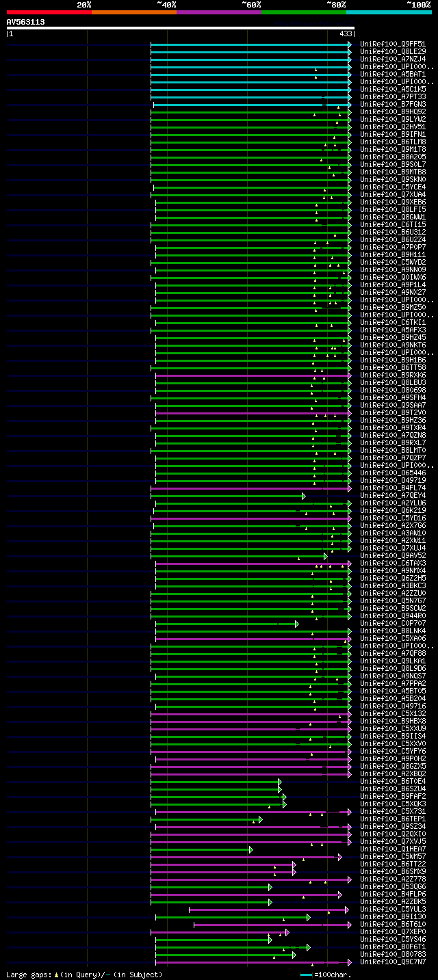Select the UniRef100_B6U312 label
Screen dimensions: 438x980
click(393, 232)
